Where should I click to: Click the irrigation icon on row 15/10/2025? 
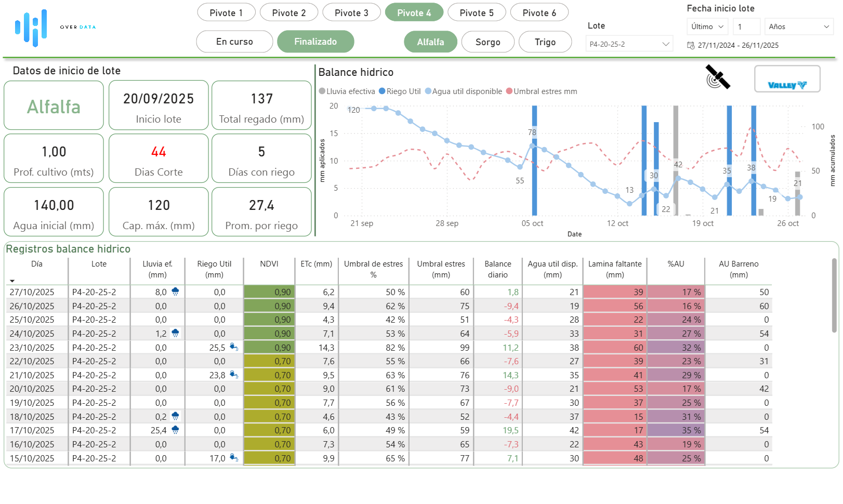click(234, 457)
